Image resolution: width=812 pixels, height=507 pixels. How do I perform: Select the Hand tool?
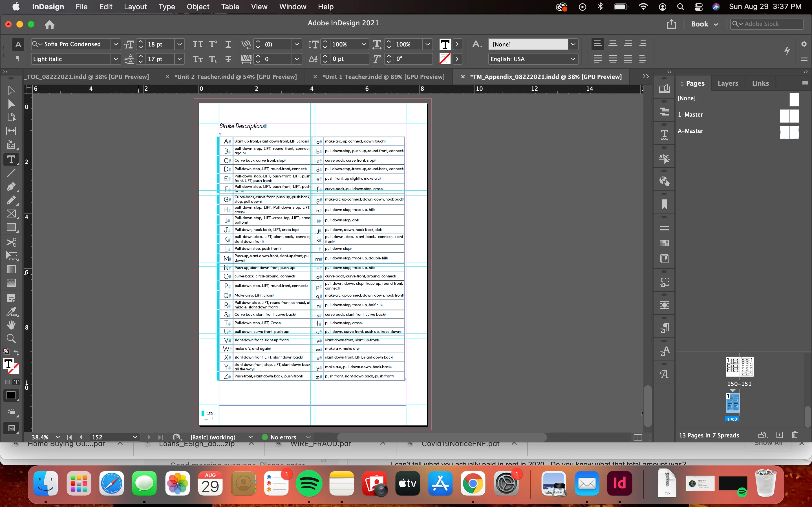click(11, 324)
